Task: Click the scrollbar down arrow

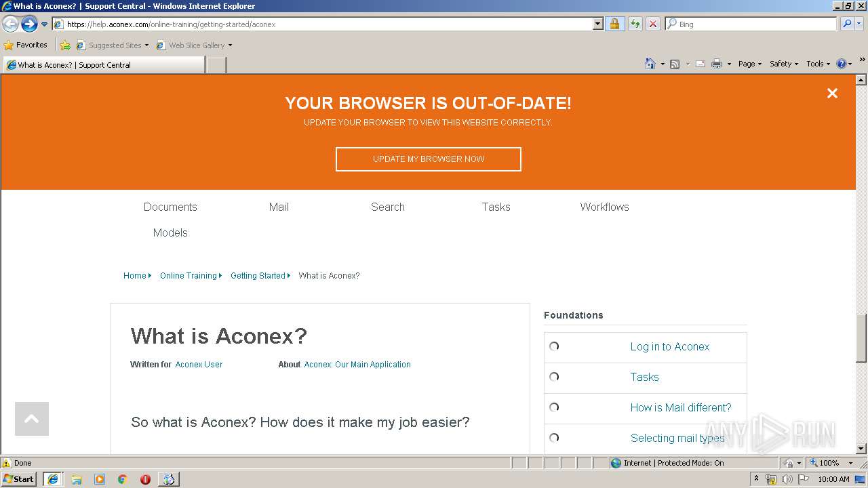Action: (861, 449)
